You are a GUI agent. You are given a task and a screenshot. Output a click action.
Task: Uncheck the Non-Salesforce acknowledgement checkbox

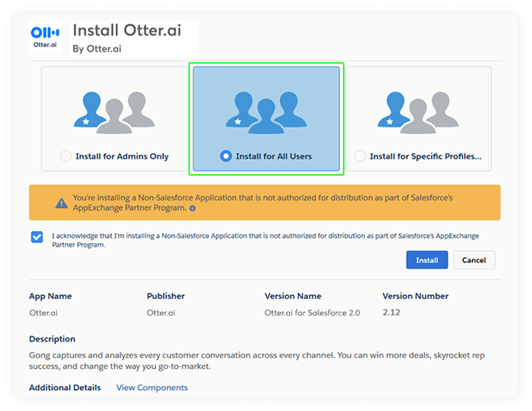point(37,237)
